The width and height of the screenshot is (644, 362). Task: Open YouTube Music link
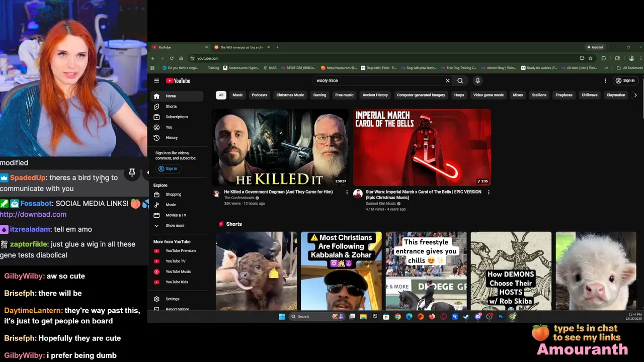[177, 271]
